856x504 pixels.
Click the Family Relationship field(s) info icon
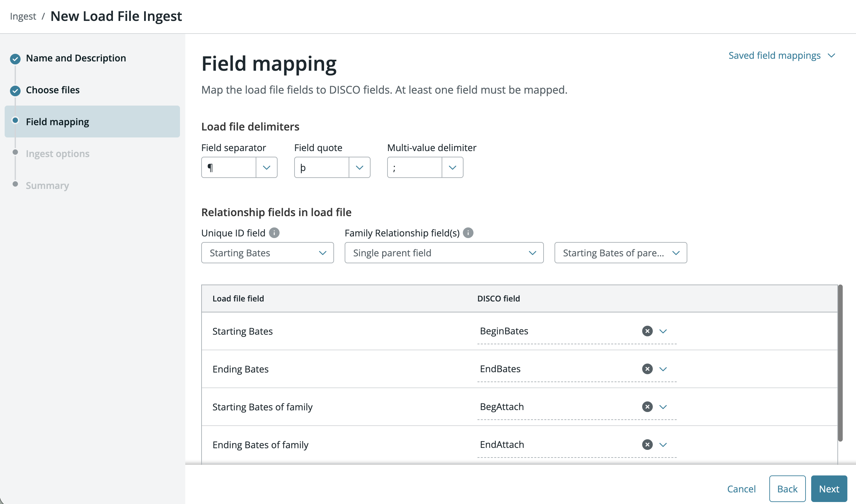(468, 233)
